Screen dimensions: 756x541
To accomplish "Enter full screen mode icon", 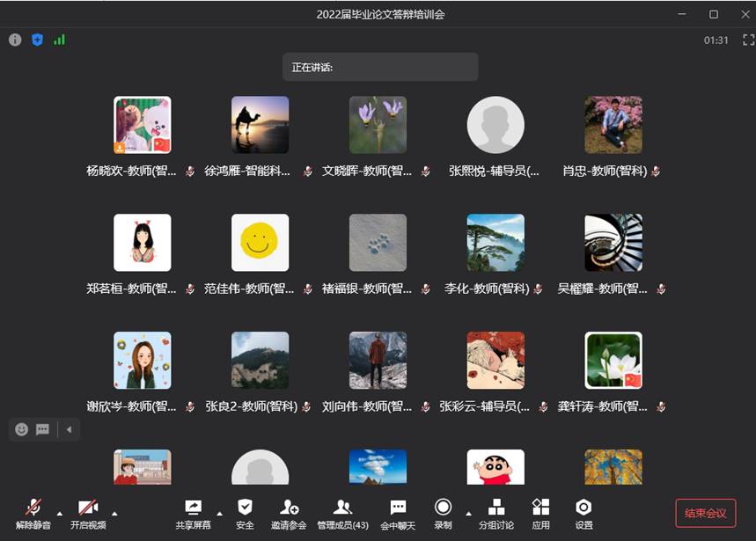I will [x=748, y=40].
